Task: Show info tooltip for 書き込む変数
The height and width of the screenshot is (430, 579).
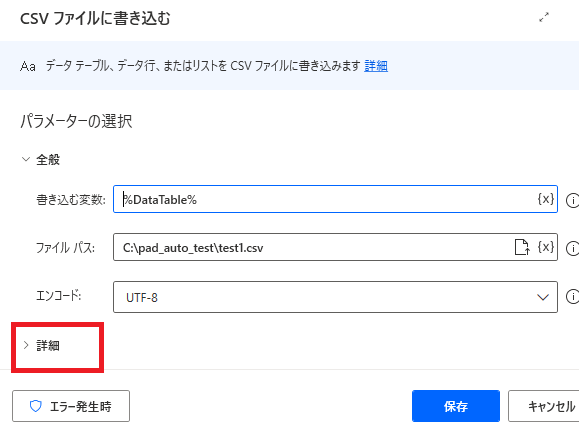Action: tap(572, 200)
